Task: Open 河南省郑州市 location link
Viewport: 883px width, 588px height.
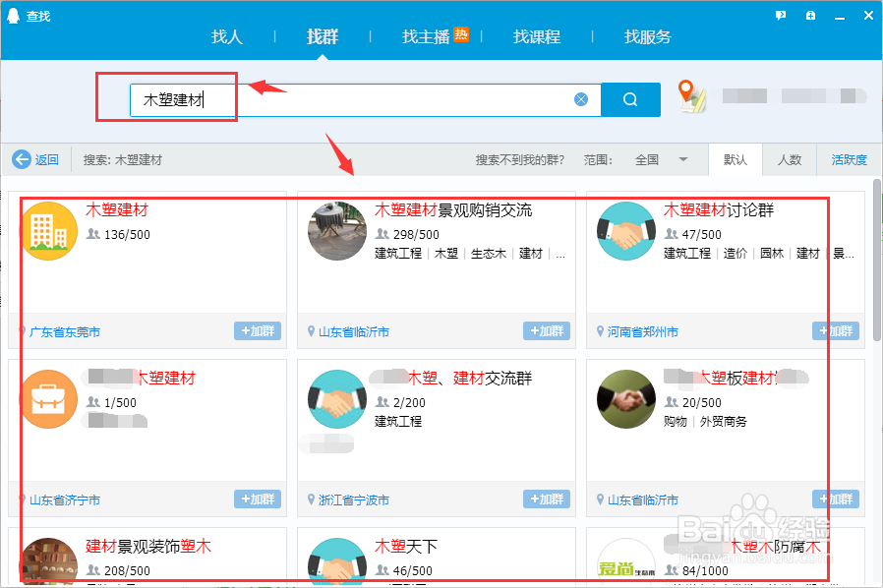Action: tap(642, 331)
